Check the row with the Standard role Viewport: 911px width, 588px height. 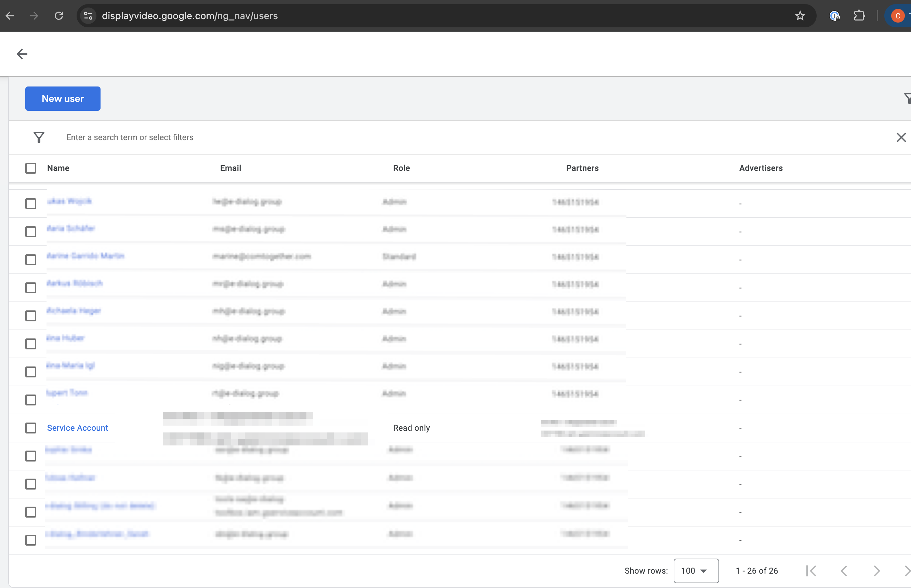pyautogui.click(x=31, y=259)
